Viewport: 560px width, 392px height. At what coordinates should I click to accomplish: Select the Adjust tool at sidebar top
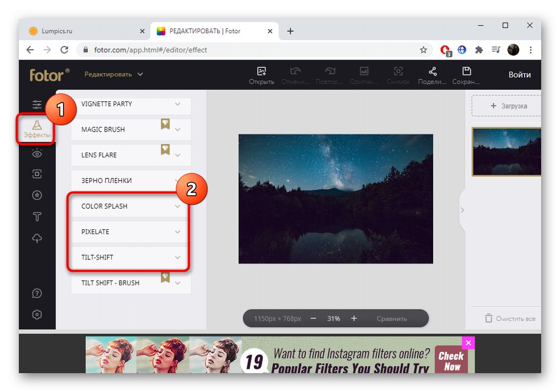[x=37, y=104]
